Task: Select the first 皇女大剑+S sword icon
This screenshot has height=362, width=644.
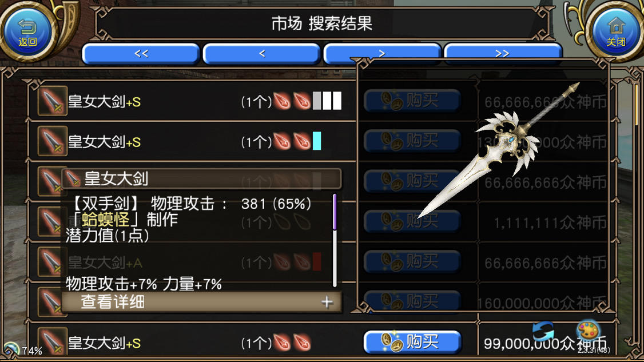Action: (53, 101)
